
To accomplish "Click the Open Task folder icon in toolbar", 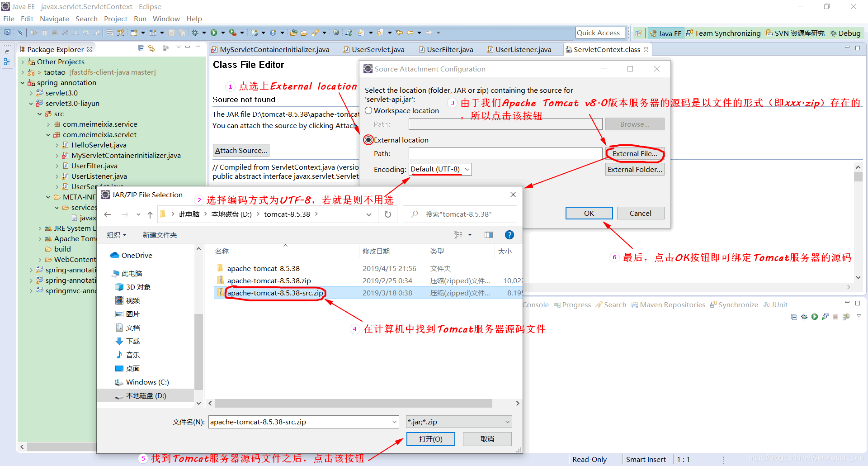I will [304, 33].
